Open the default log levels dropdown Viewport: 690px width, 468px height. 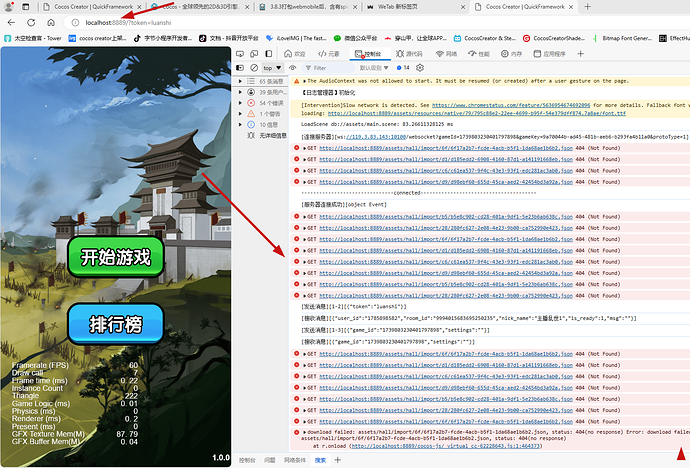(x=374, y=68)
